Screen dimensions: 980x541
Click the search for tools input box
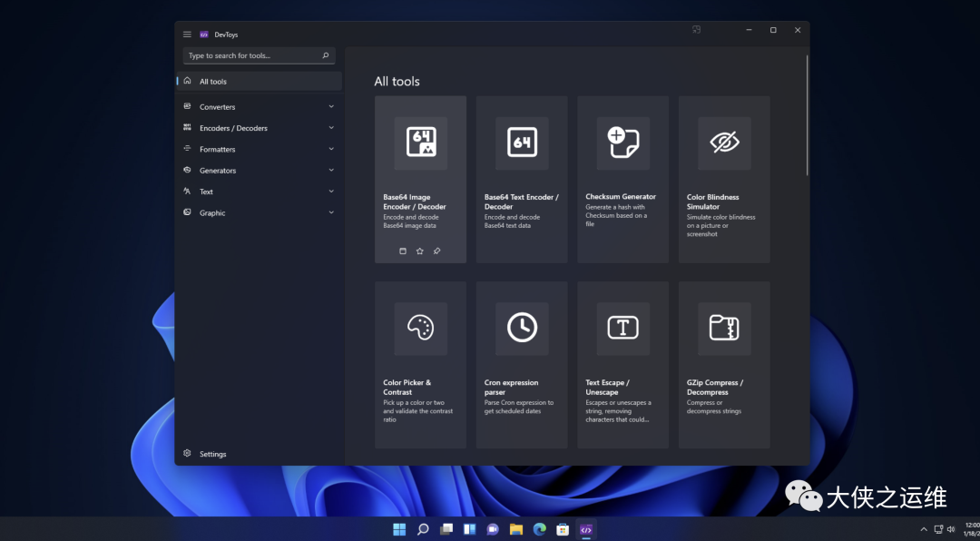252,56
